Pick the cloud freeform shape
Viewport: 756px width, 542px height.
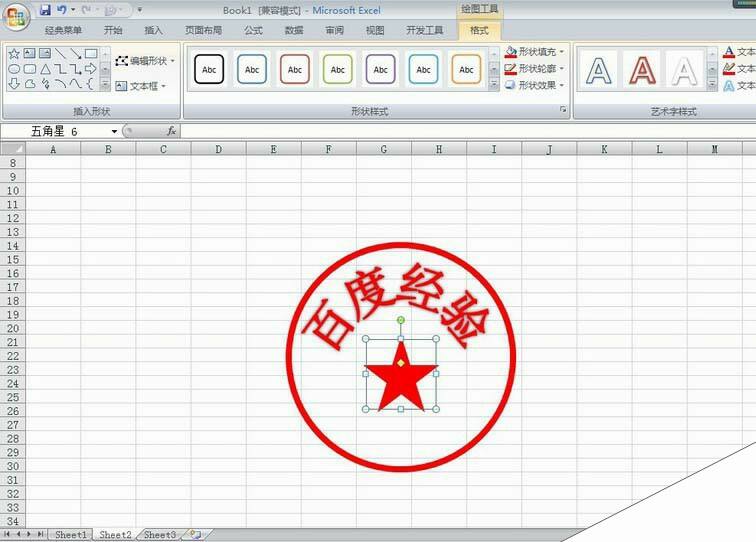coord(29,84)
